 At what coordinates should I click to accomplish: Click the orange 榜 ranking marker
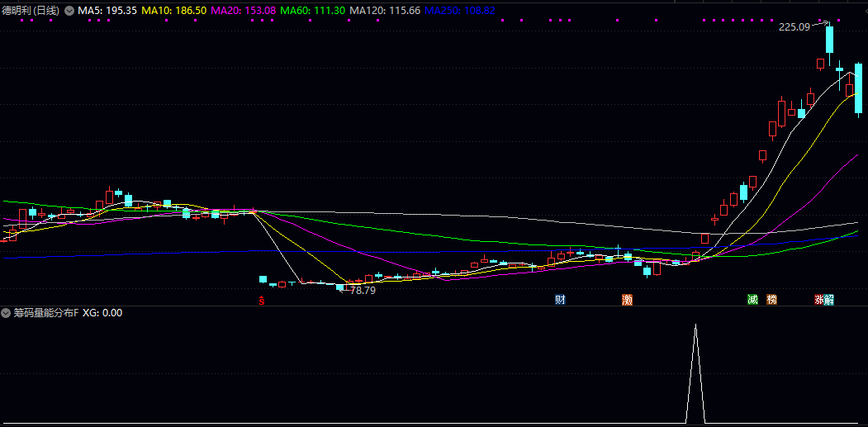(x=772, y=299)
